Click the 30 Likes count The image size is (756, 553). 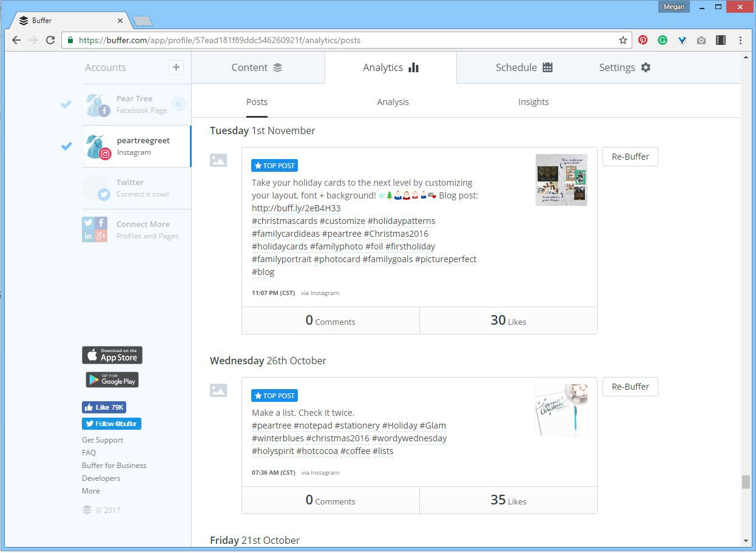[508, 321]
